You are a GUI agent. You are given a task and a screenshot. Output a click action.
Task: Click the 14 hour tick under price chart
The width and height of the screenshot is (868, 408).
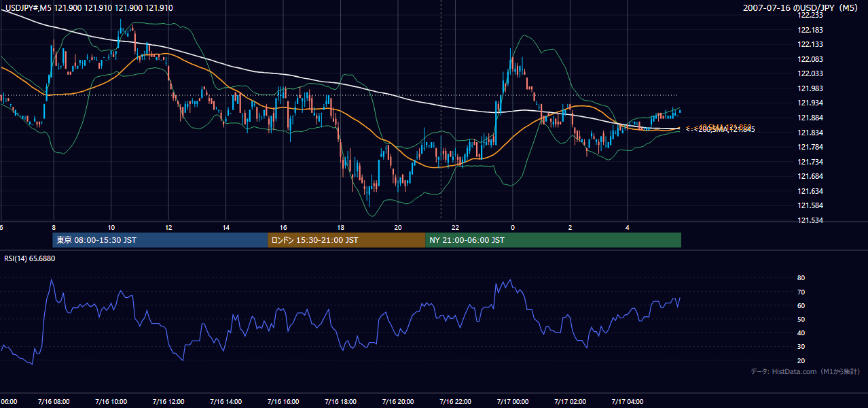[x=225, y=227]
